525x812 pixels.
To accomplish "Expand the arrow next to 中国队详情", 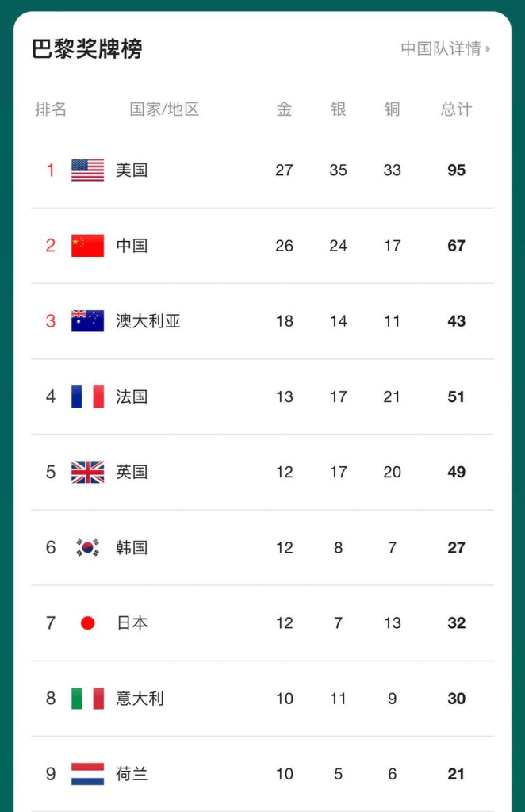I will tap(488, 49).
